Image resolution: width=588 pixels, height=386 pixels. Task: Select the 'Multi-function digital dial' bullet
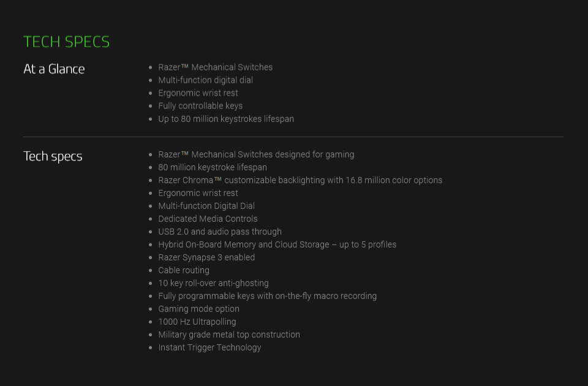(x=206, y=80)
